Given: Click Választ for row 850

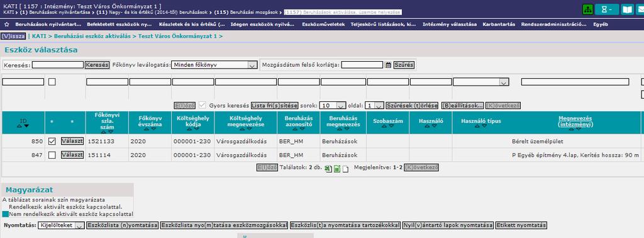Looking at the screenshot, I should tap(72, 142).
